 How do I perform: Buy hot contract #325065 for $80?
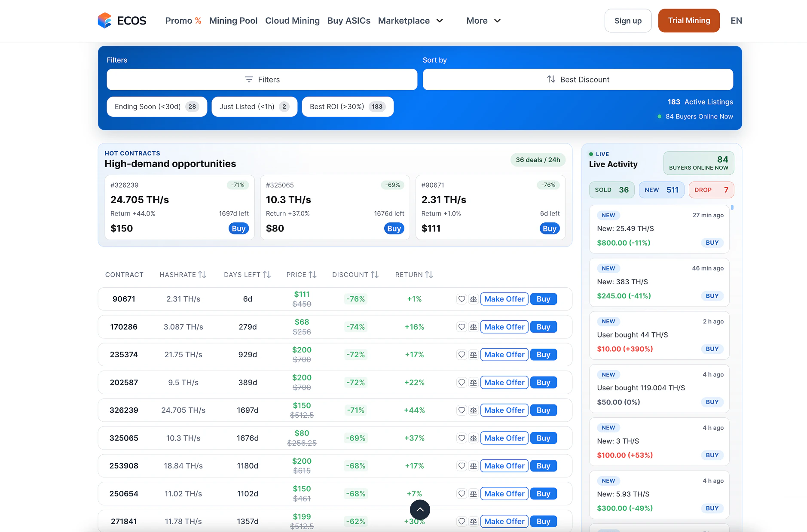click(x=394, y=228)
